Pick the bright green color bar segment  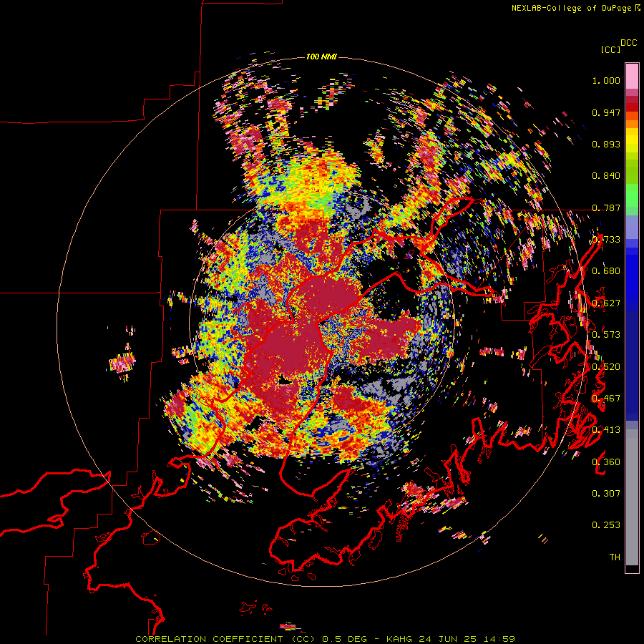coord(632,195)
